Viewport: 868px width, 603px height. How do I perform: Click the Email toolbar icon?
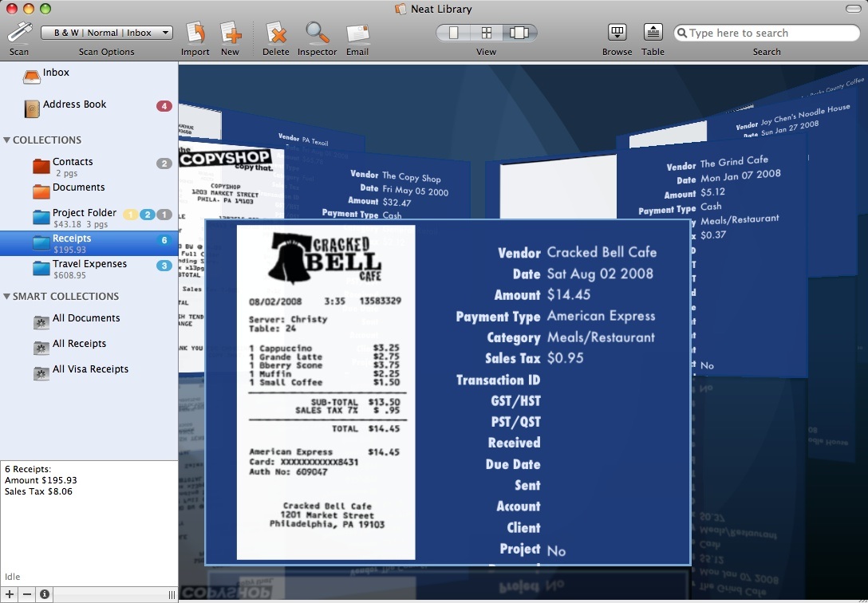357,33
